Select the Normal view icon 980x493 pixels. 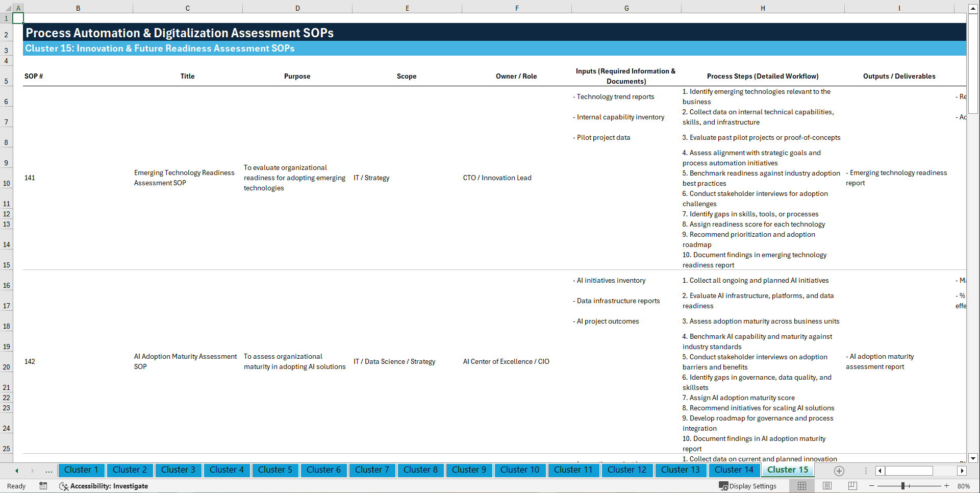(801, 486)
